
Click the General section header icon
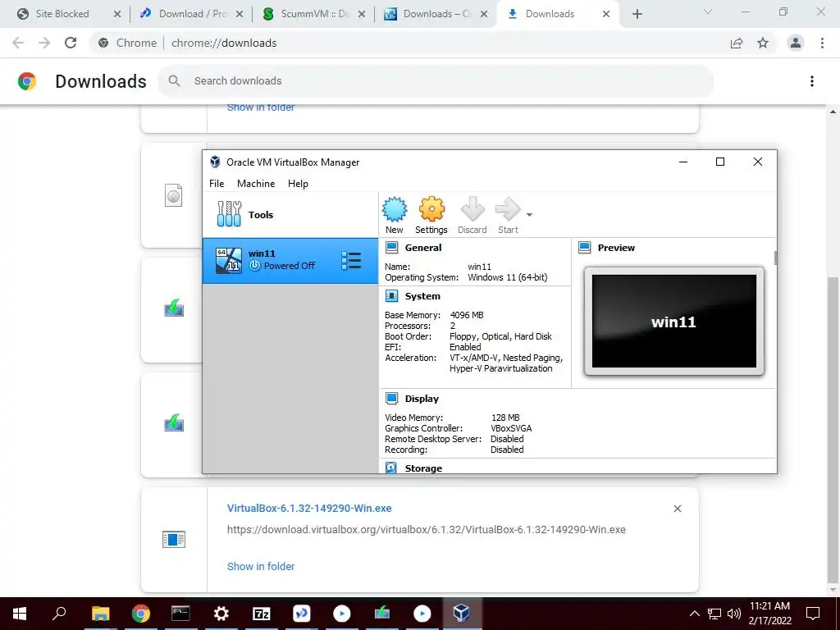coord(391,248)
